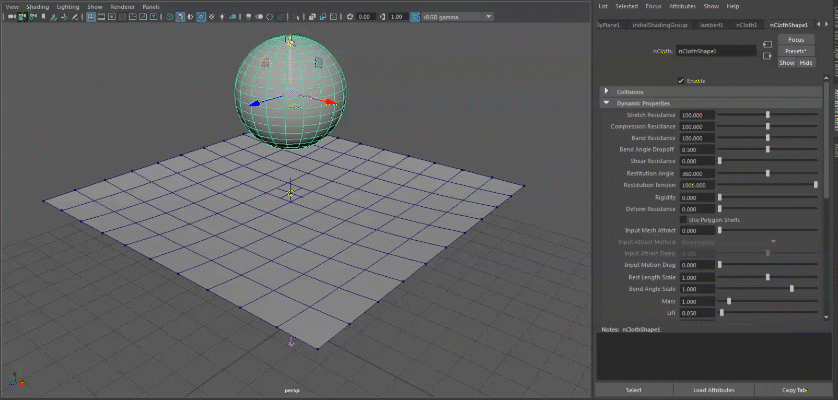Click the Image Plane icon
The height and width of the screenshot is (400, 838).
pyautogui.click(x=53, y=17)
